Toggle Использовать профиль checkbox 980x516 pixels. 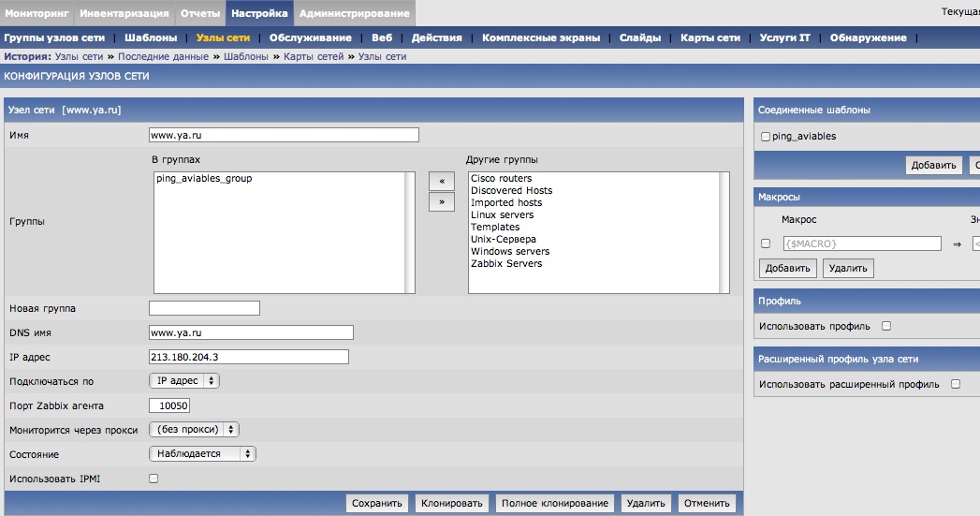click(x=886, y=327)
